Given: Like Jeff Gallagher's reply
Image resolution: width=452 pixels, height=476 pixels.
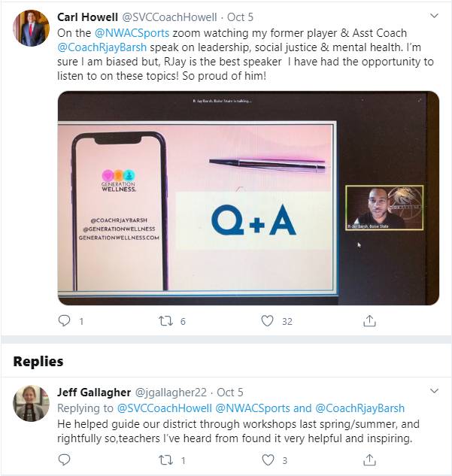Looking at the screenshot, I should (268, 460).
